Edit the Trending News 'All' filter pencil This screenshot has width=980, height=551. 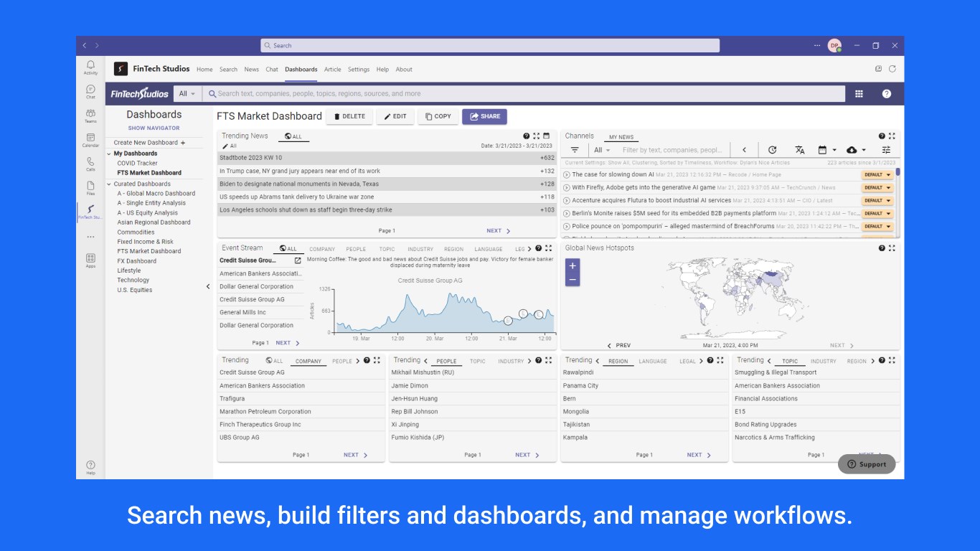tap(225, 146)
